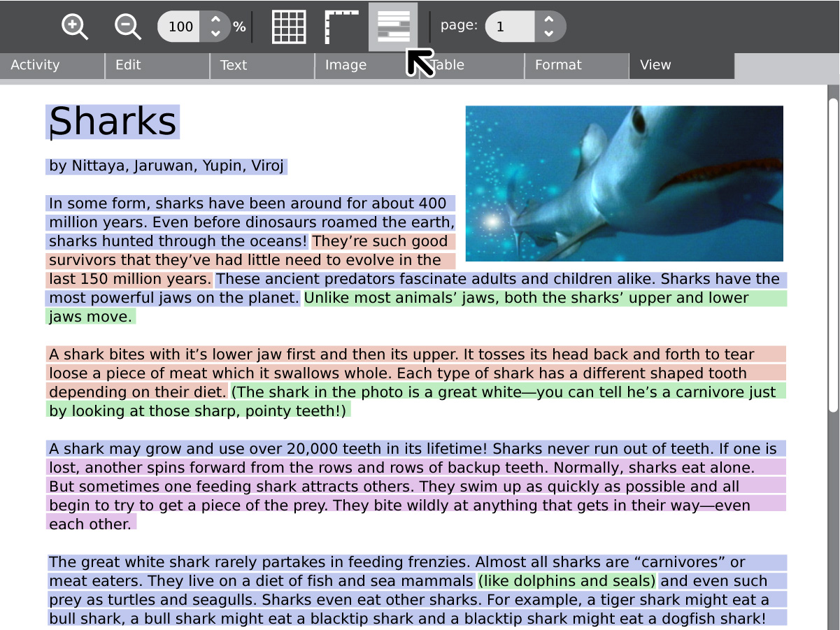This screenshot has width=840, height=630.
Task: Increase zoom percentage with up arrow
Action: coord(215,20)
